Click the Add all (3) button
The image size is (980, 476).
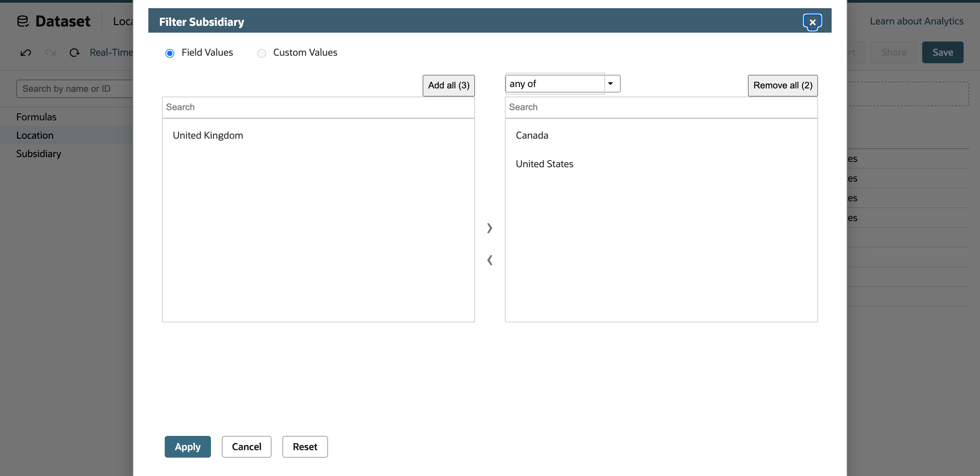(x=448, y=85)
